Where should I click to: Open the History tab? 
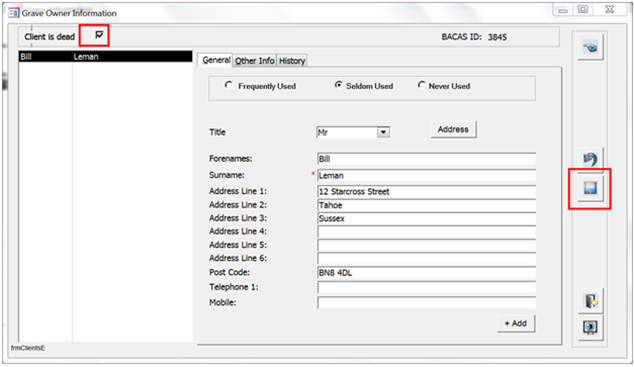(x=292, y=61)
